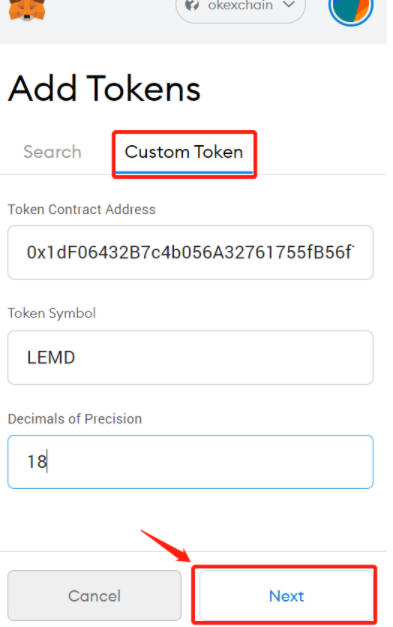Click the Token Contract Address label
Screen dimensions: 393x627
(82, 210)
